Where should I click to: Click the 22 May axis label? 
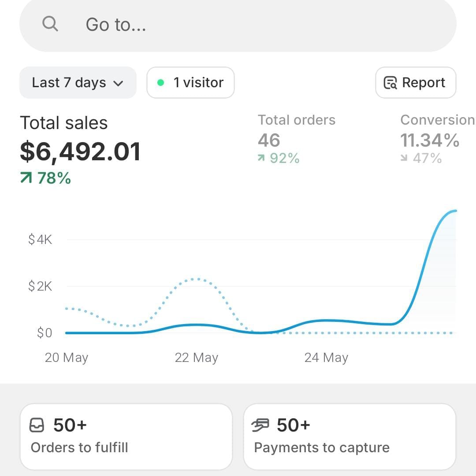coord(196,358)
